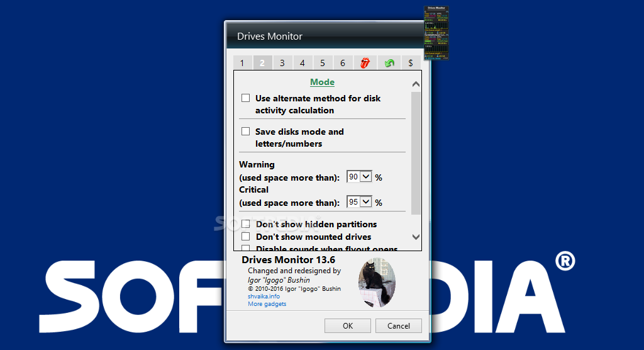Open the red lips icon tab
Image resolution: width=644 pixels, height=350 pixels.
point(365,63)
